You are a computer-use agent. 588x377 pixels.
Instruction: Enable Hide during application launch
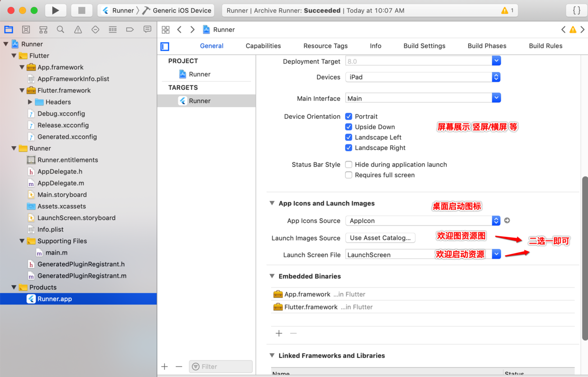(349, 164)
